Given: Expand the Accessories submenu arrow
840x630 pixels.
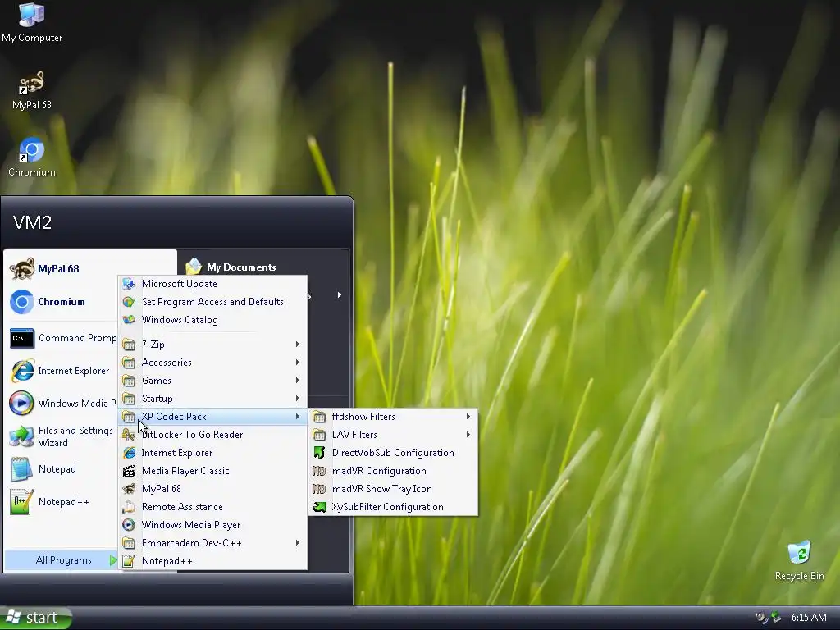Looking at the screenshot, I should [x=297, y=363].
